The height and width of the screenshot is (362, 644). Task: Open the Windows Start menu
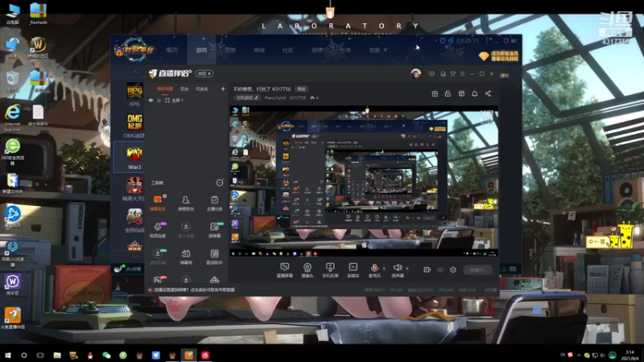[x=7, y=356]
